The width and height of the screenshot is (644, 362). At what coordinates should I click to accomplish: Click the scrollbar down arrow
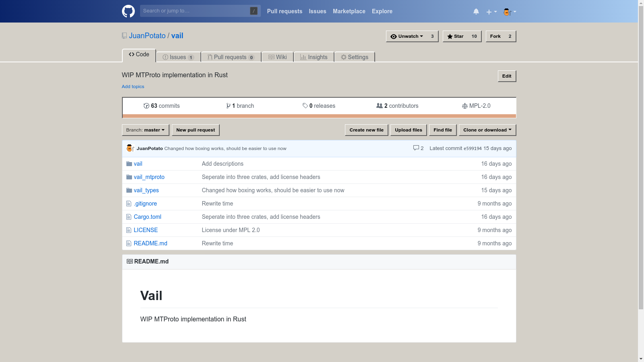(x=641, y=359)
